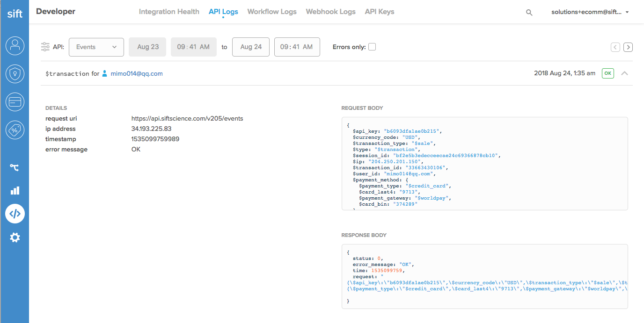Screen dimensions: 644x323
Task: Open the bar chart analytics icon
Action: [15, 190]
